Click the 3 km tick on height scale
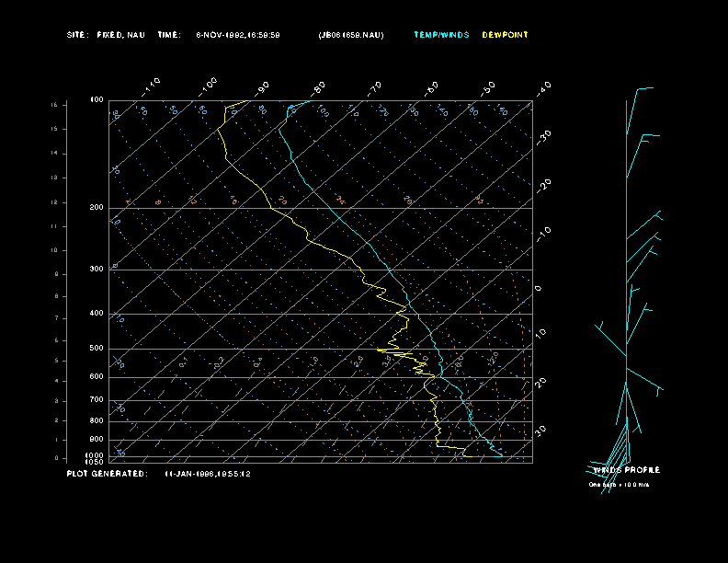The height and width of the screenshot is (563, 728). (57, 401)
